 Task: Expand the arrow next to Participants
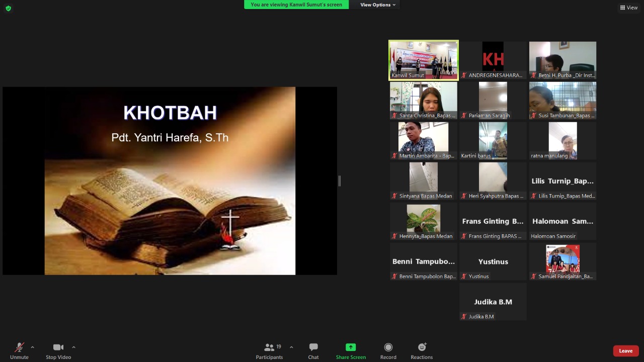291,347
